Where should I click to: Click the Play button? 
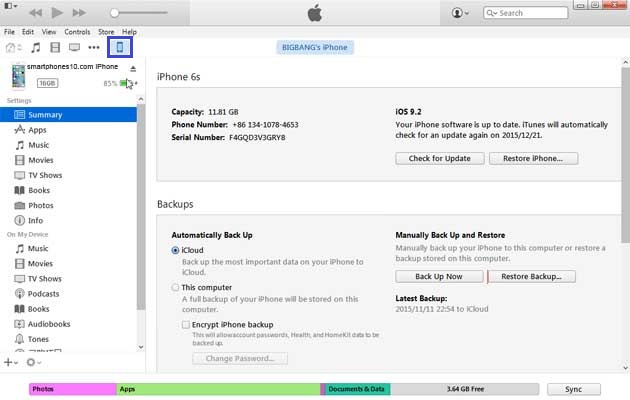point(57,13)
